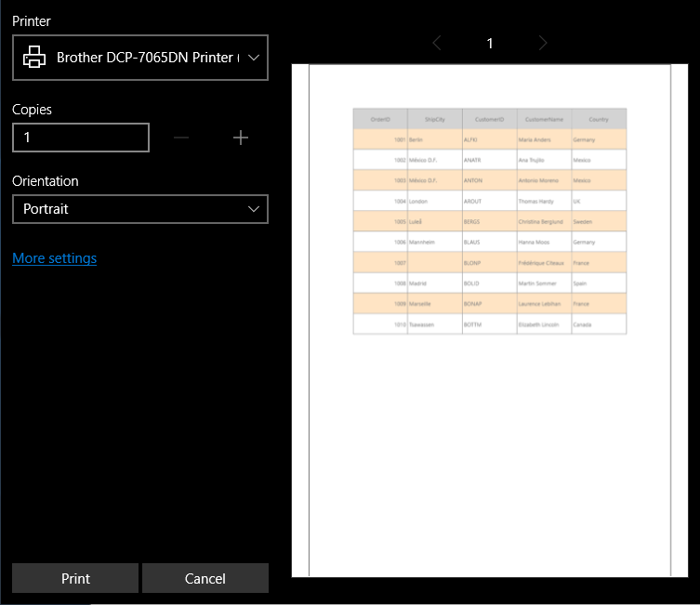The image size is (700, 605).
Task: Click the CustomerName column header in preview
Action: pyautogui.click(x=544, y=119)
